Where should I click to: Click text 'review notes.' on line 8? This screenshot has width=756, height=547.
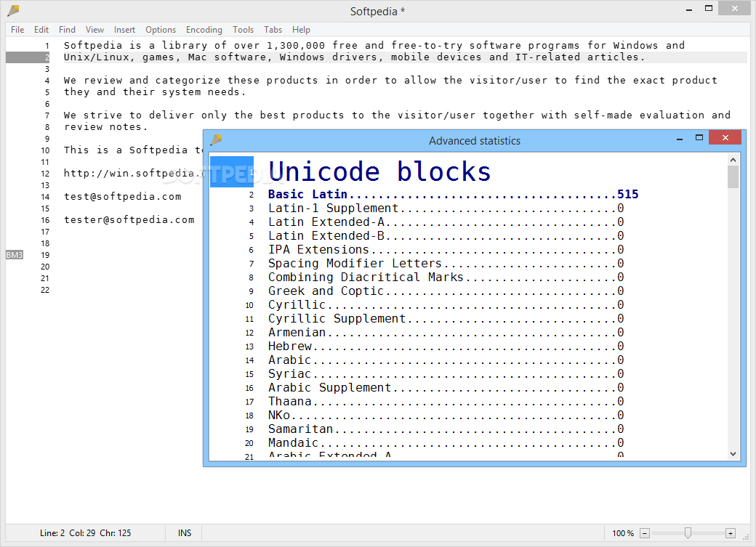click(105, 126)
